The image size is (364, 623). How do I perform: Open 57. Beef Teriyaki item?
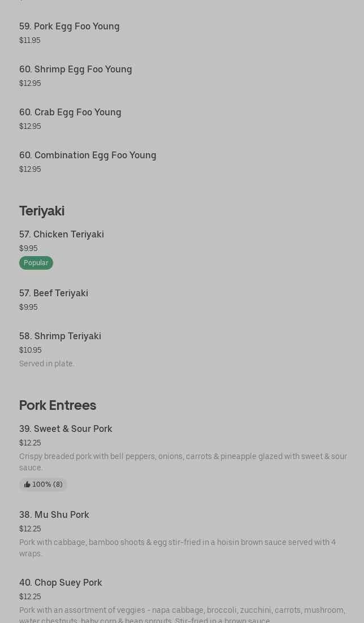point(54,293)
